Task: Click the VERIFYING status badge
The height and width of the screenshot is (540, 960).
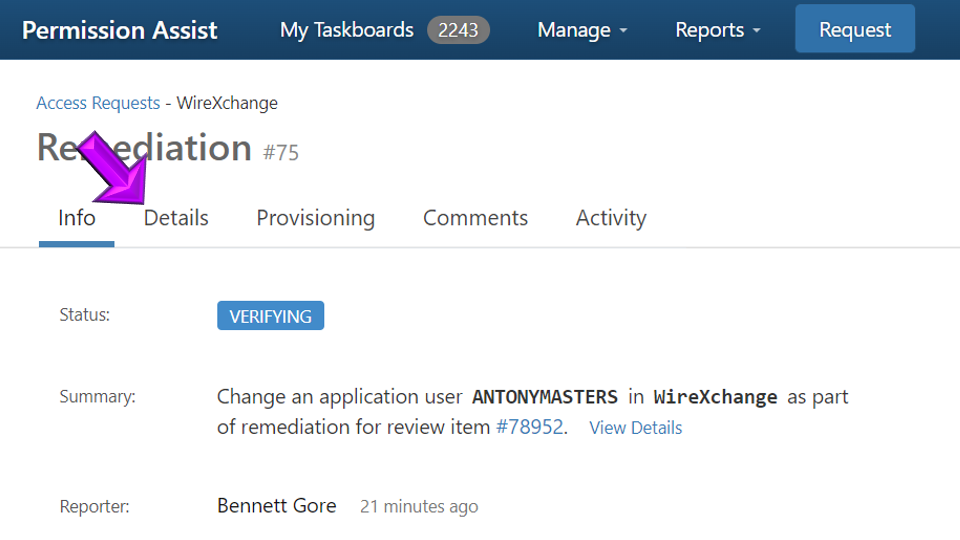Action: coord(270,316)
